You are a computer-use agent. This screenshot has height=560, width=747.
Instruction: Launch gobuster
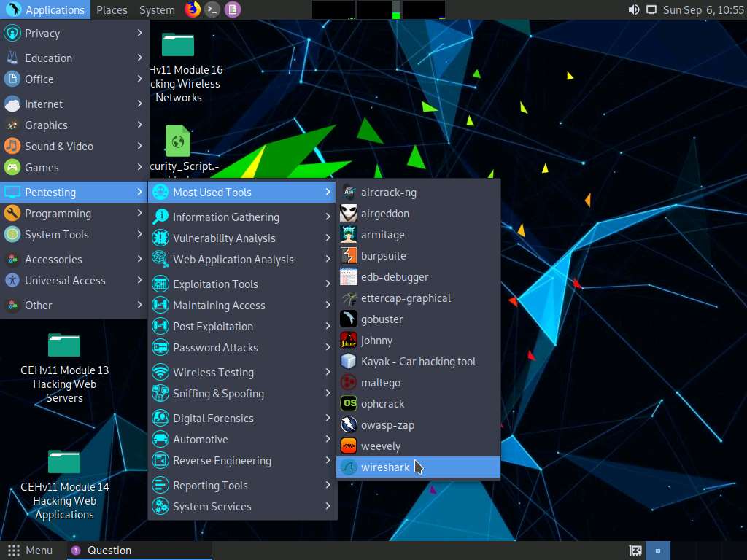click(382, 319)
